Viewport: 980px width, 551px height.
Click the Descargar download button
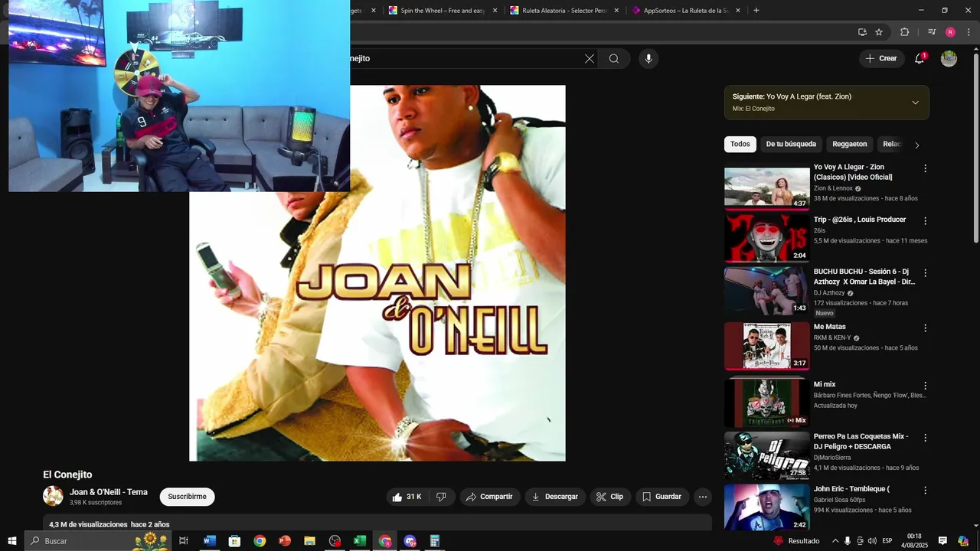[555, 497]
